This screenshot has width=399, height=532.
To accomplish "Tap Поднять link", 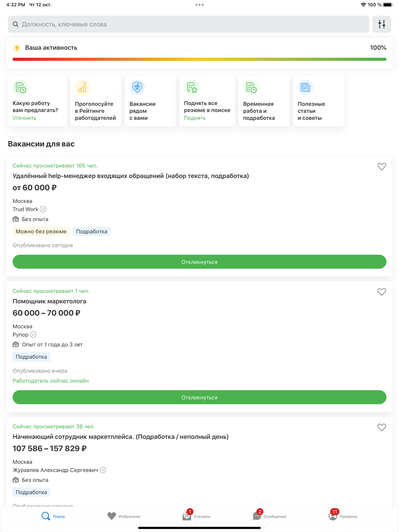I will [195, 118].
